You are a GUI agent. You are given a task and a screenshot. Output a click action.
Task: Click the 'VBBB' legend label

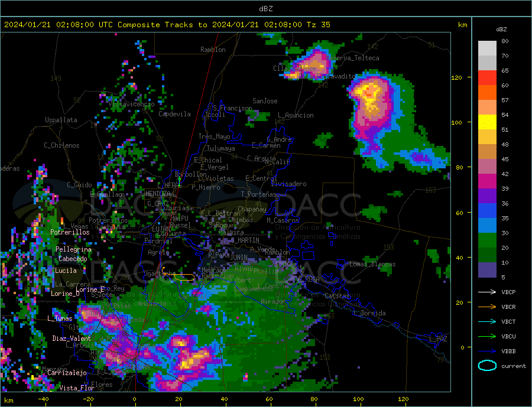(x=508, y=351)
